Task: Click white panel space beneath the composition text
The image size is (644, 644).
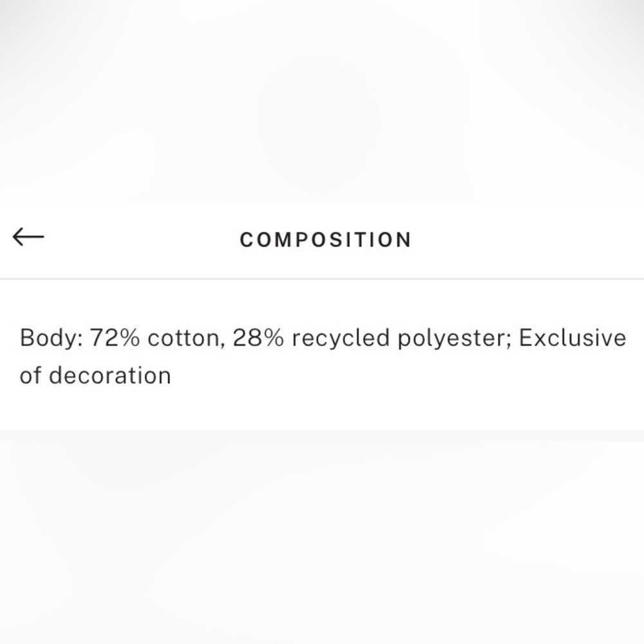Action: (322, 409)
